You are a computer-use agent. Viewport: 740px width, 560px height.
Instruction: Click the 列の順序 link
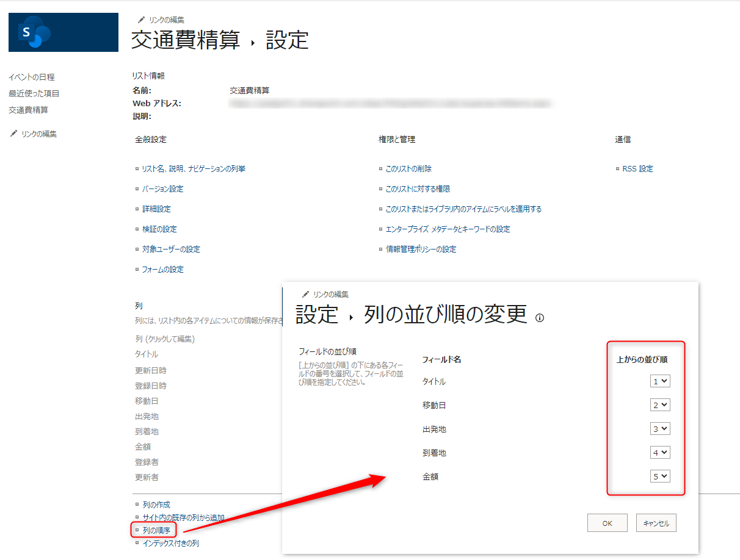[156, 530]
